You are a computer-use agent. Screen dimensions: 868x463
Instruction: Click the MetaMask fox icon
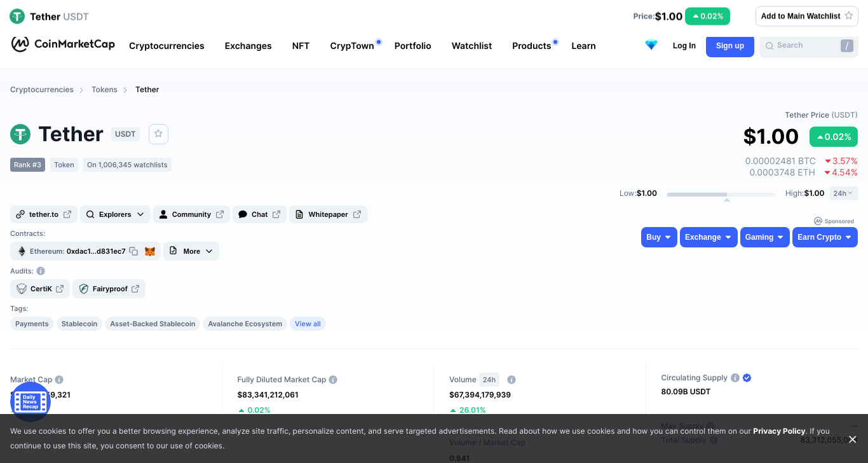(150, 251)
